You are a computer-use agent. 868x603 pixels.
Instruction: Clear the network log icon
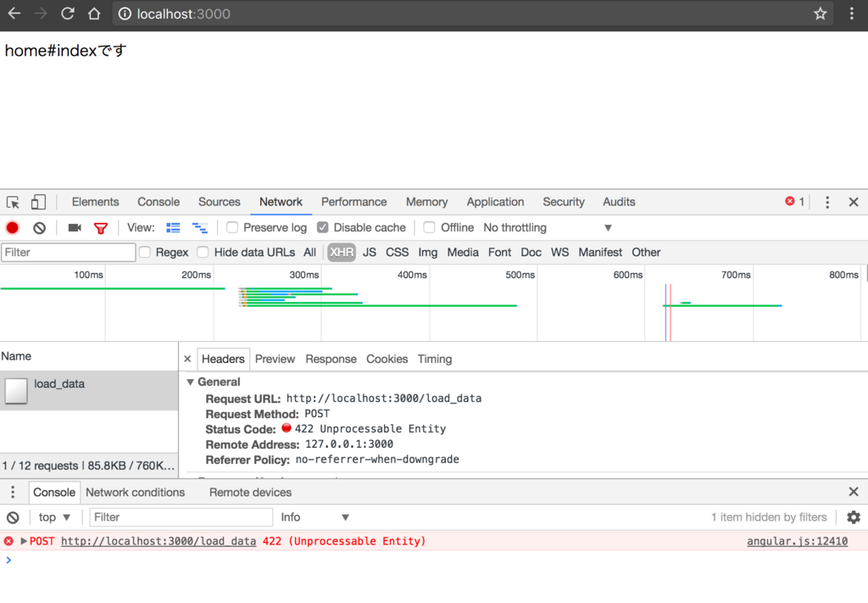click(x=39, y=227)
